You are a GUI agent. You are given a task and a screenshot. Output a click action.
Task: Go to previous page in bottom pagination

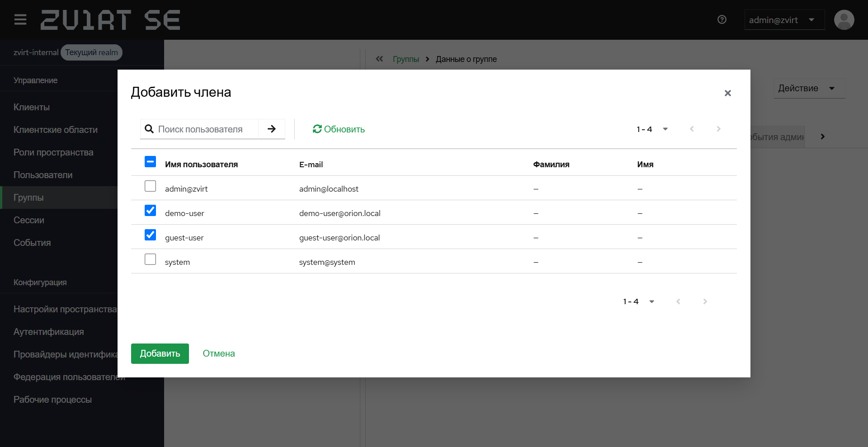point(678,301)
